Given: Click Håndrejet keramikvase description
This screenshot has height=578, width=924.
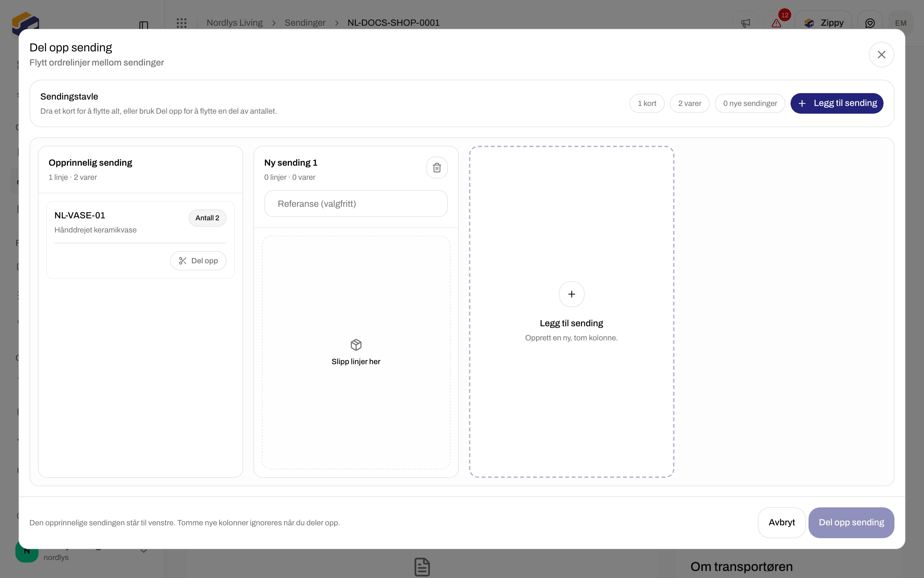Looking at the screenshot, I should tap(96, 230).
